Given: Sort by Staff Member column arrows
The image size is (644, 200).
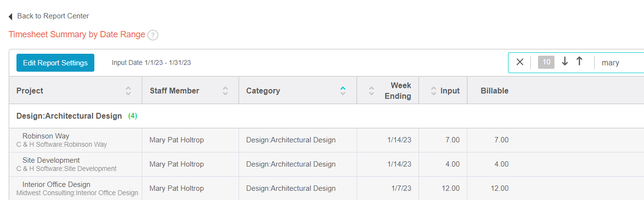Looking at the screenshot, I should [x=225, y=91].
